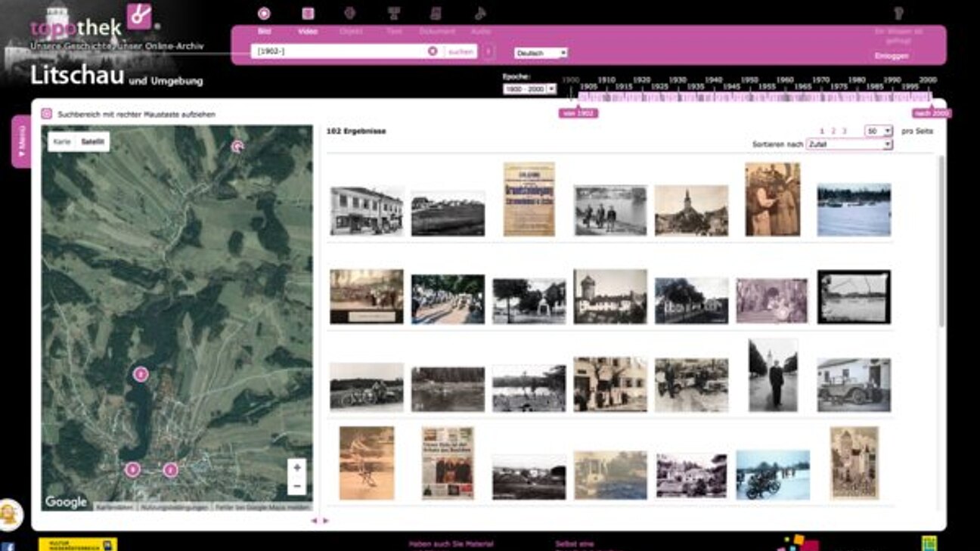Click the results list vertical scrollbar
980x551 pixels.
pyautogui.click(x=941, y=242)
